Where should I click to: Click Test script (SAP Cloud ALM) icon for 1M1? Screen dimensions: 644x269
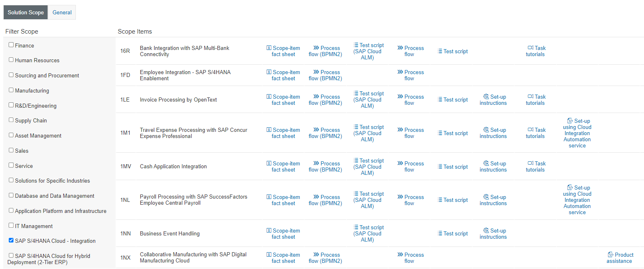click(356, 127)
